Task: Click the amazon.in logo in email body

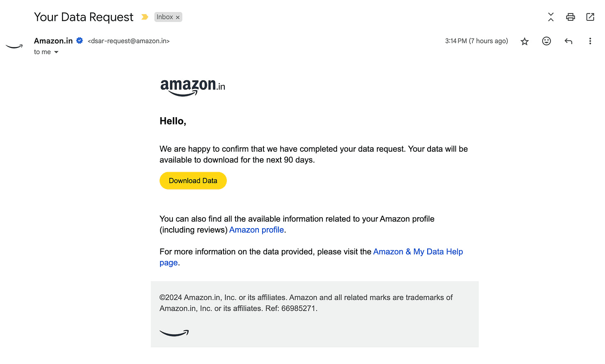Action: pos(193,87)
